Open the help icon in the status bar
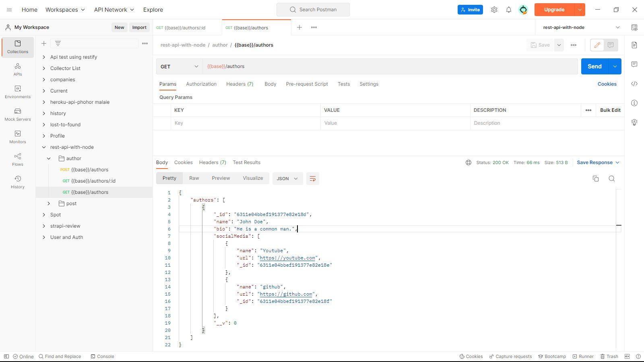 point(638,356)
